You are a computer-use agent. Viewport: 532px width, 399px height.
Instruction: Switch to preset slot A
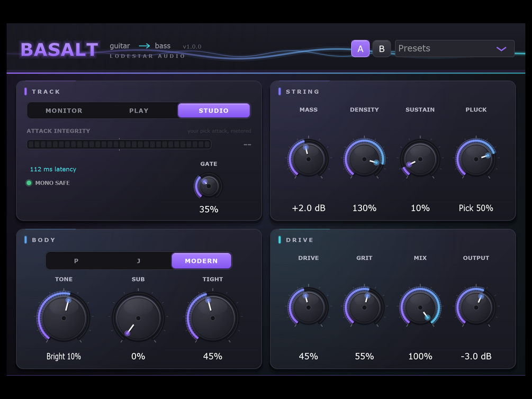pos(360,49)
